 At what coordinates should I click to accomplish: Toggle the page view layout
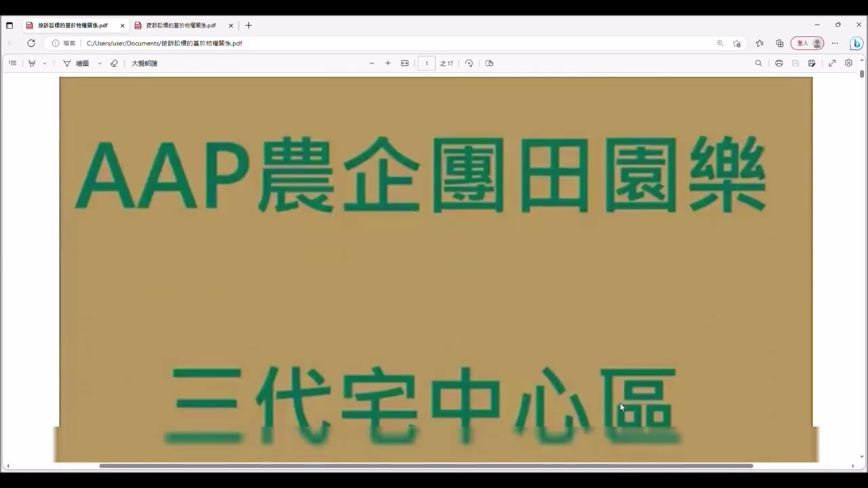pos(490,63)
